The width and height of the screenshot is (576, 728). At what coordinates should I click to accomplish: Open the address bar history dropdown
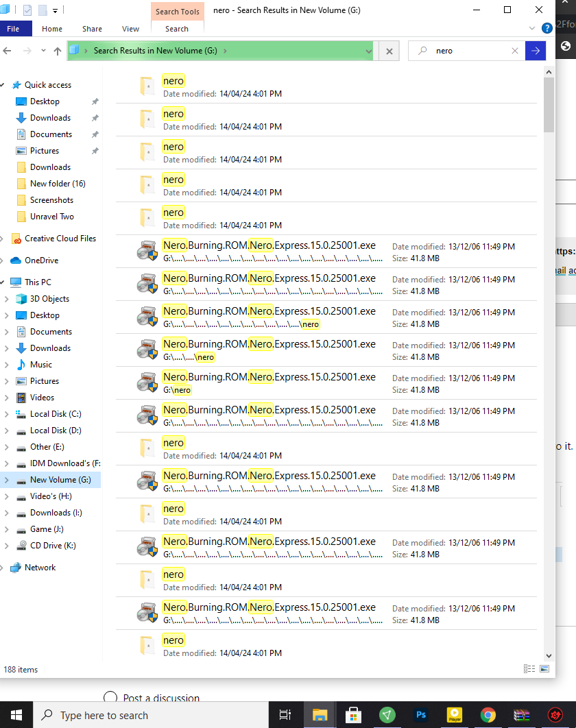click(x=368, y=51)
